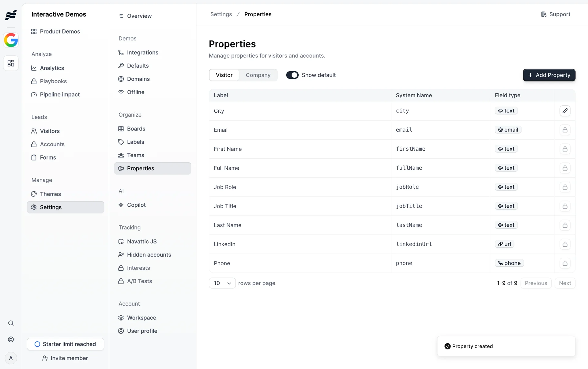The height and width of the screenshot is (369, 588).
Task: Dismiss the Property created notification
Action: 506,346
